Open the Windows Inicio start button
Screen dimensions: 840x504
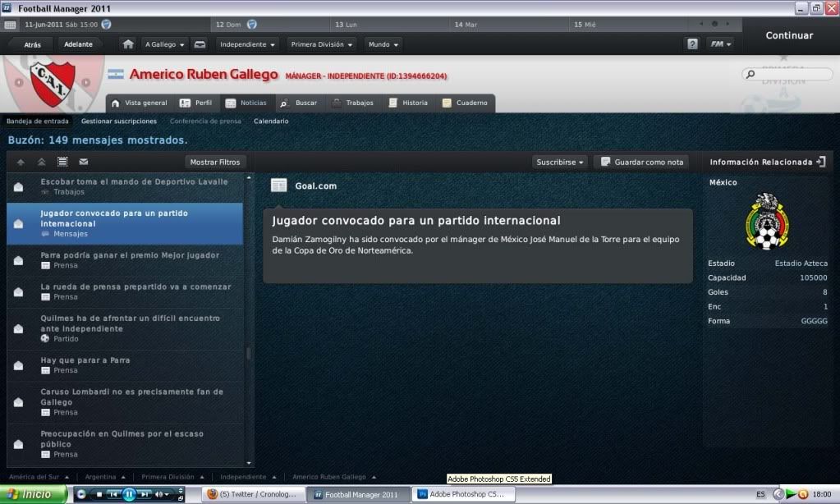click(x=33, y=494)
